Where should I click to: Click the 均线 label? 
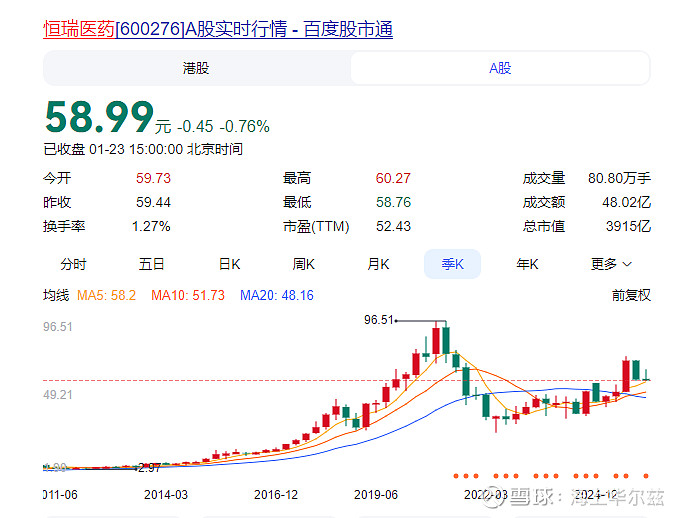56,295
